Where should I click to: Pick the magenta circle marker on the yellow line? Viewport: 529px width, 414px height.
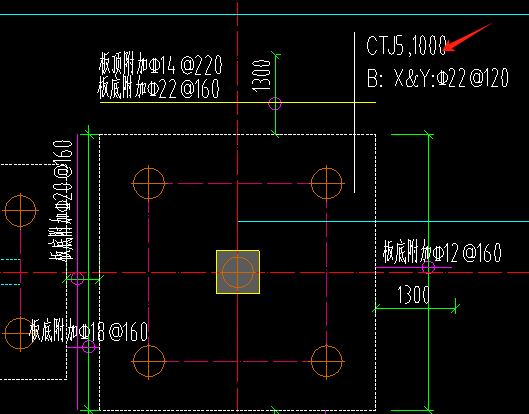point(275,104)
